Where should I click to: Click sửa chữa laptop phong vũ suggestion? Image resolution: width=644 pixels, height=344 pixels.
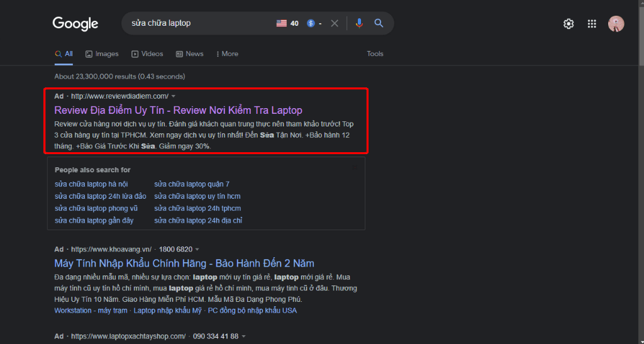[x=96, y=209]
